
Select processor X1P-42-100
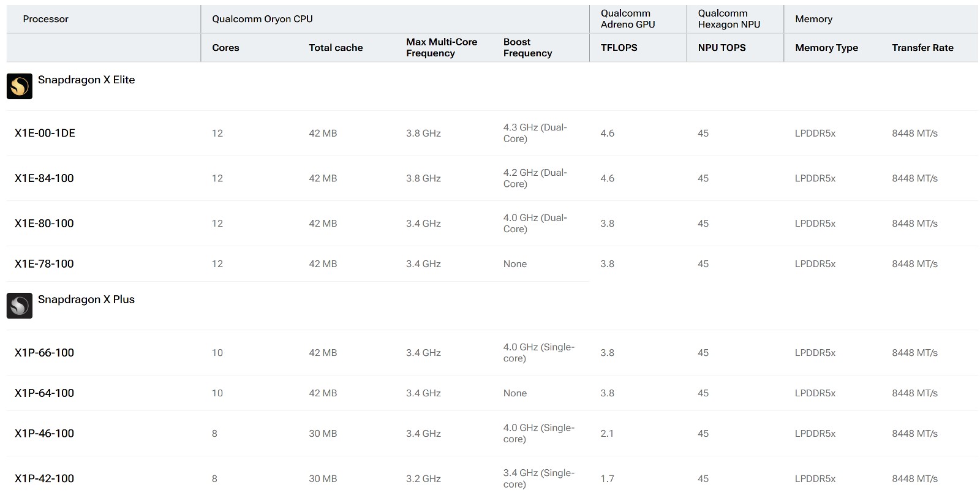click(44, 479)
